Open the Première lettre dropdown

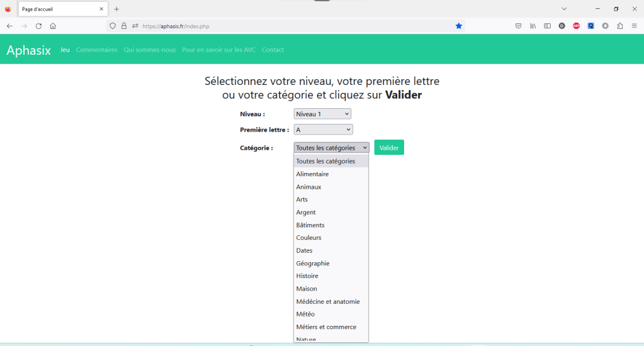coord(323,130)
